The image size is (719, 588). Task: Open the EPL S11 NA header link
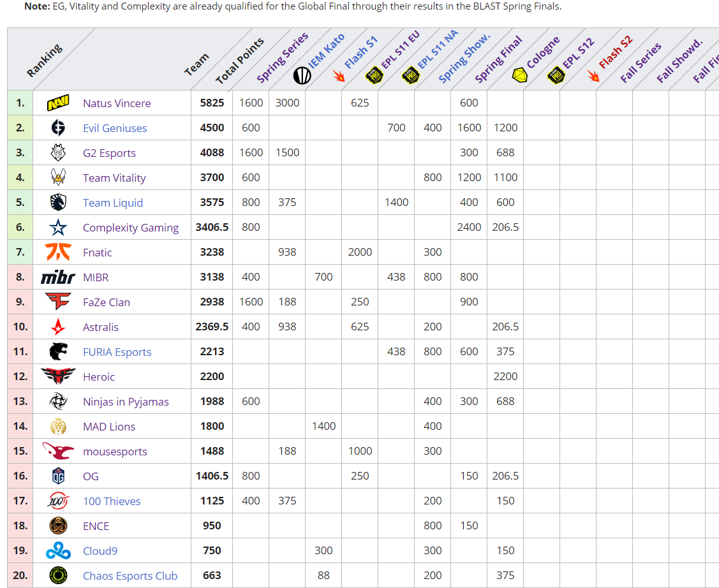[438, 49]
